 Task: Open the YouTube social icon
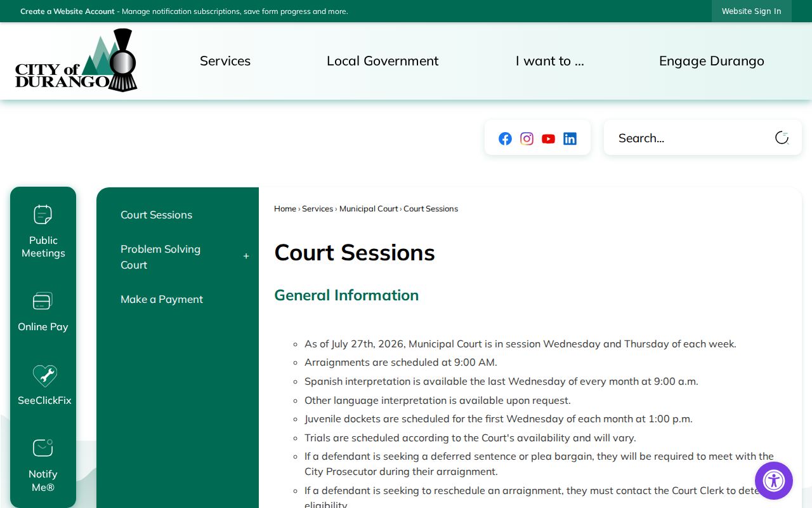click(x=548, y=138)
